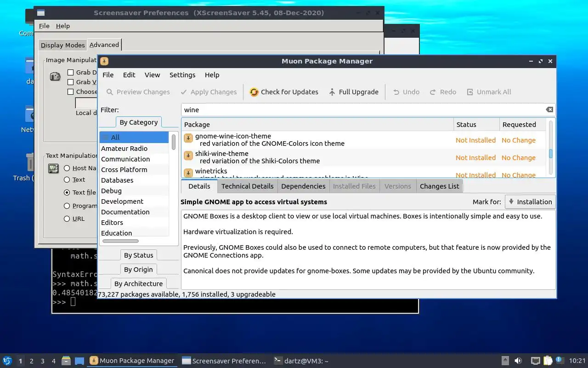Switch to workspace 2
Image resolution: width=588 pixels, height=368 pixels.
[32, 361]
